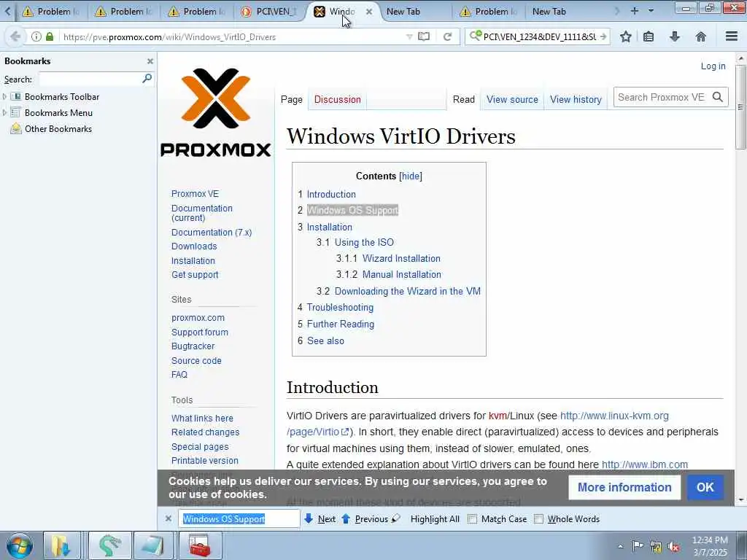Toggle Reader View icon in address bar
This screenshot has height=560, width=747.
tap(424, 36)
